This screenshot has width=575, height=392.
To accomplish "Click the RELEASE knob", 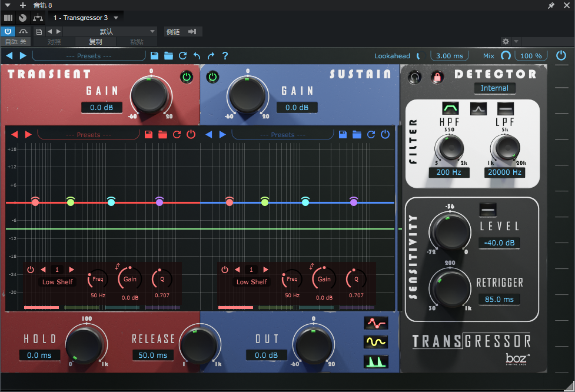I will click(x=198, y=345).
